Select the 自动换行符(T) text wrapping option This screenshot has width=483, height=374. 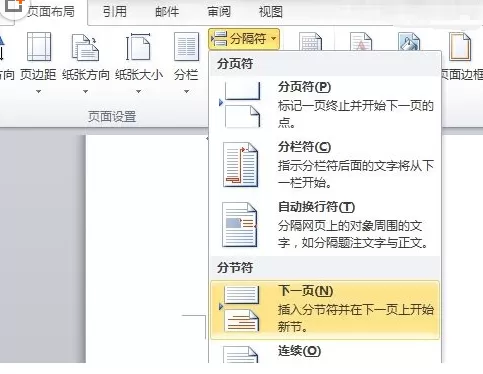coord(325,225)
